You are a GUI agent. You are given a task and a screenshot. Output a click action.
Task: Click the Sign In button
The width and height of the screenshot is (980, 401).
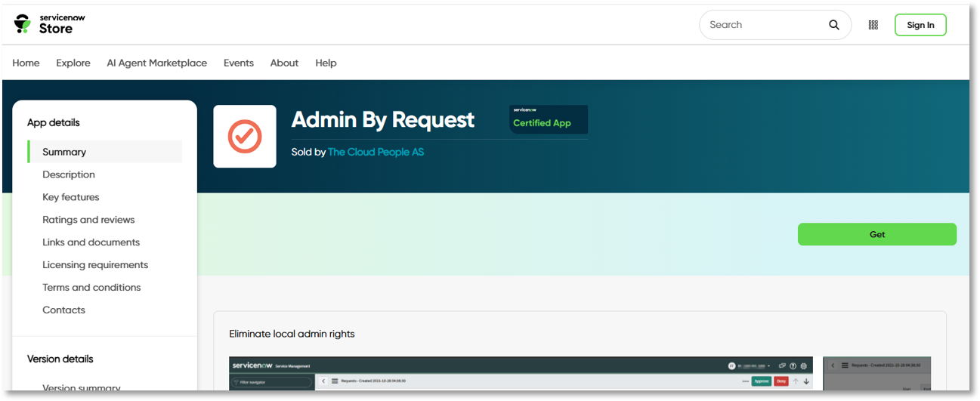pos(920,25)
